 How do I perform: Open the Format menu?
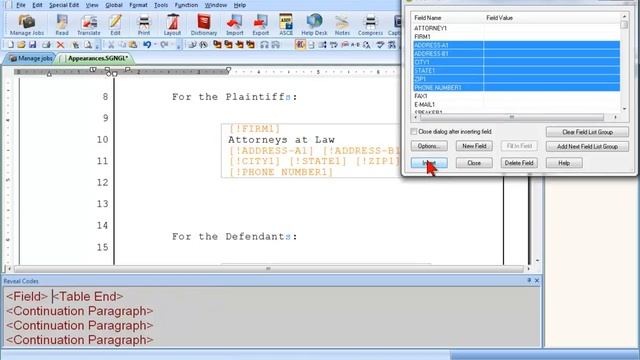pos(138,5)
